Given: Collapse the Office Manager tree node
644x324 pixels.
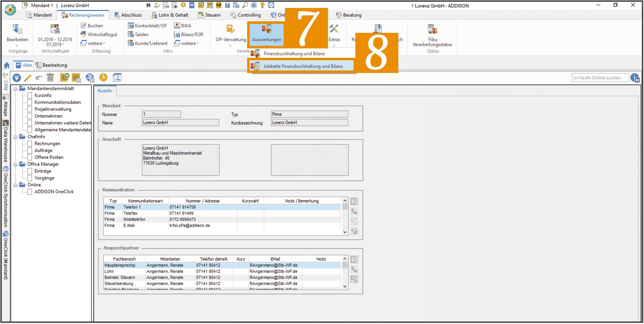Looking at the screenshot, I should coord(16,164).
